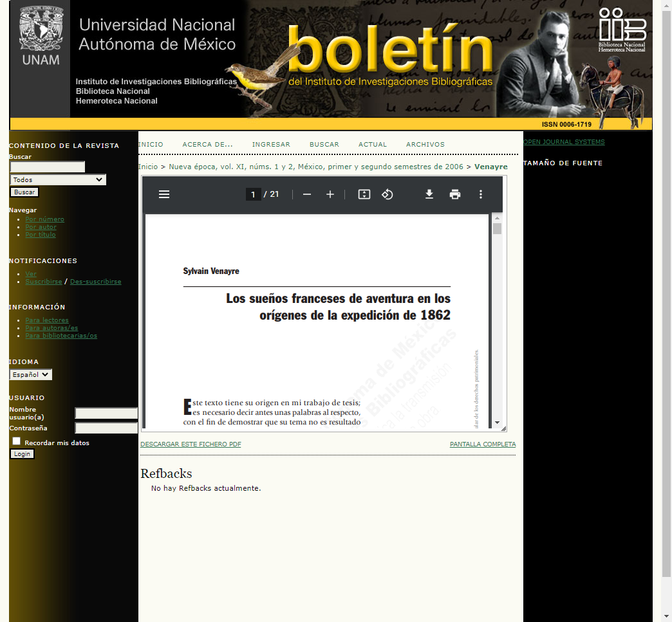Open the PDF viewer sidebar menu icon
Viewport: 672px width, 622px height.
tap(164, 194)
